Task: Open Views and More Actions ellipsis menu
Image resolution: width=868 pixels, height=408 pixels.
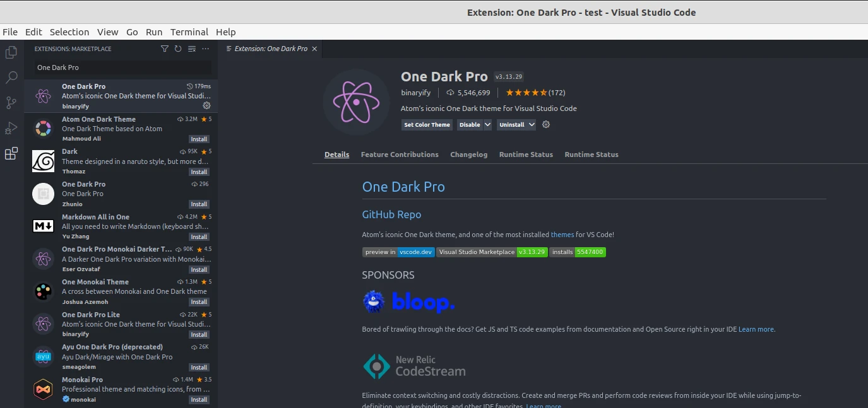Action: tap(205, 49)
